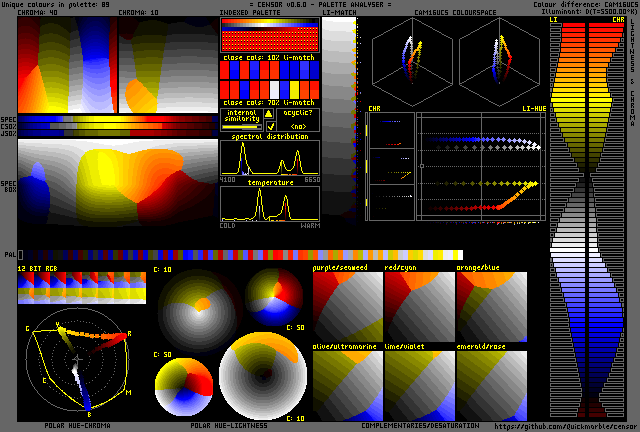Screen dimensions: 640x432
Task: Open the github.com/quickmarble/censor link
Action: click(x=564, y=426)
